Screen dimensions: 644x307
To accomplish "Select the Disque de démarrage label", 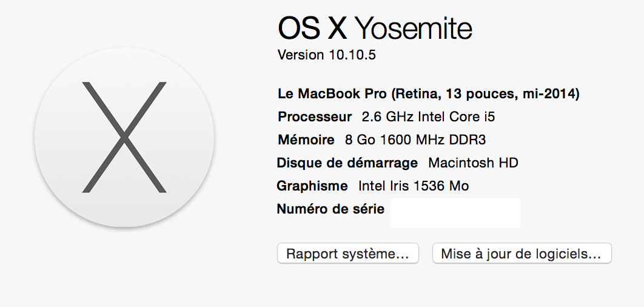I will tap(347, 163).
